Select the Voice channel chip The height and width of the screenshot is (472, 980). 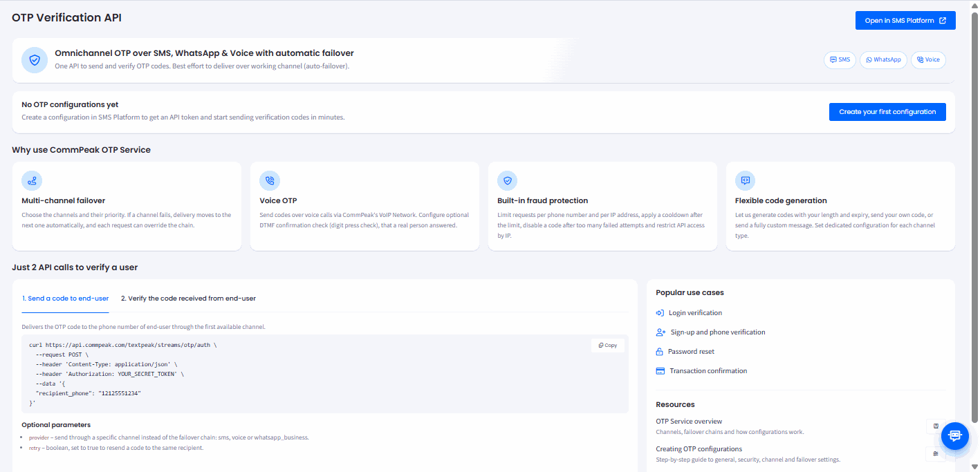point(928,60)
